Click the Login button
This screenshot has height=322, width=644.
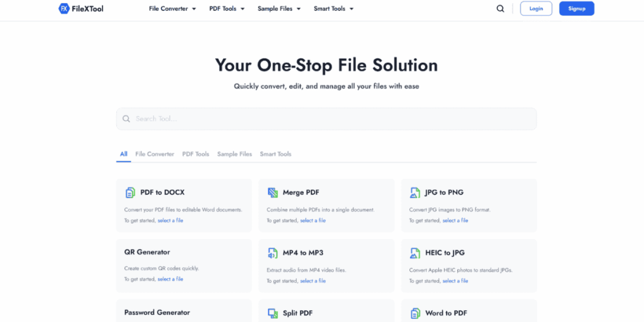(536, 9)
